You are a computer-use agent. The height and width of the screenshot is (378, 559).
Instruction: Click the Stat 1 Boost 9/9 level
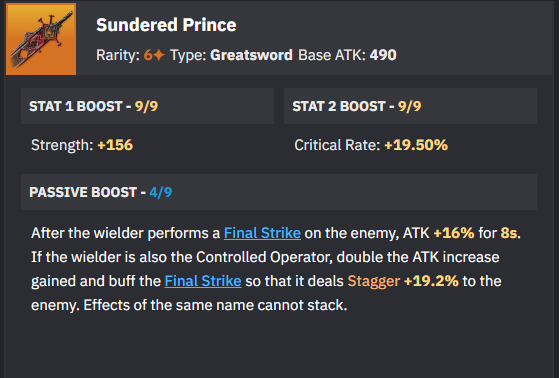click(x=146, y=106)
